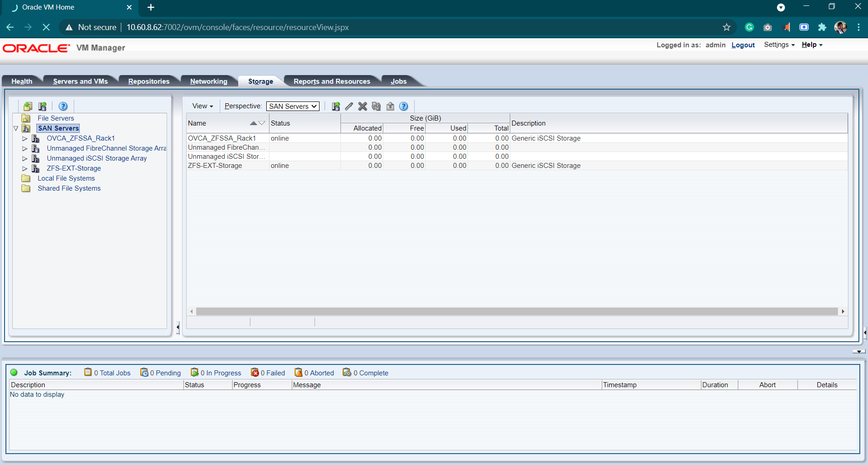
Task: Expand the Unmanaged iSCSI Storage Array node
Action: pyautogui.click(x=25, y=158)
